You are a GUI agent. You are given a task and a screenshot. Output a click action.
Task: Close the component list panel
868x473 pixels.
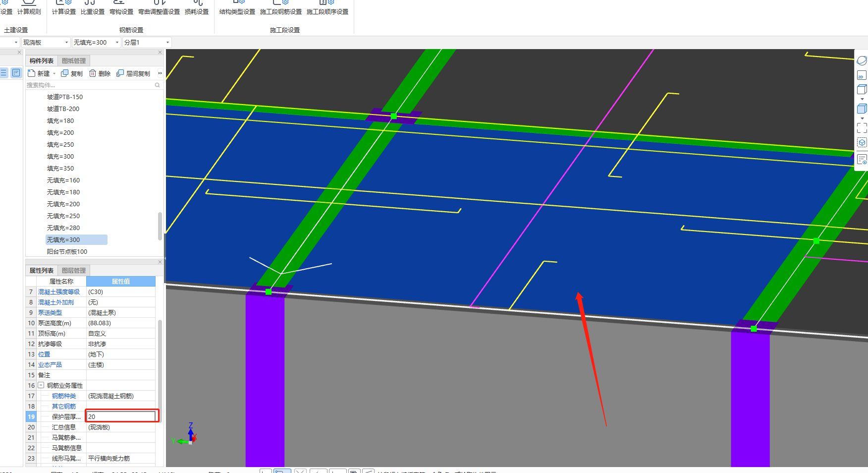click(x=160, y=52)
